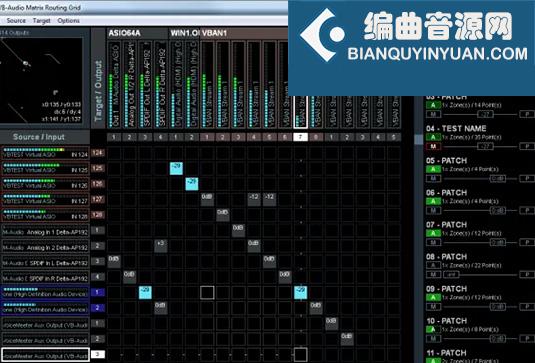Select the ASIO64A output group header
The width and height of the screenshot is (535, 363).
point(137,33)
